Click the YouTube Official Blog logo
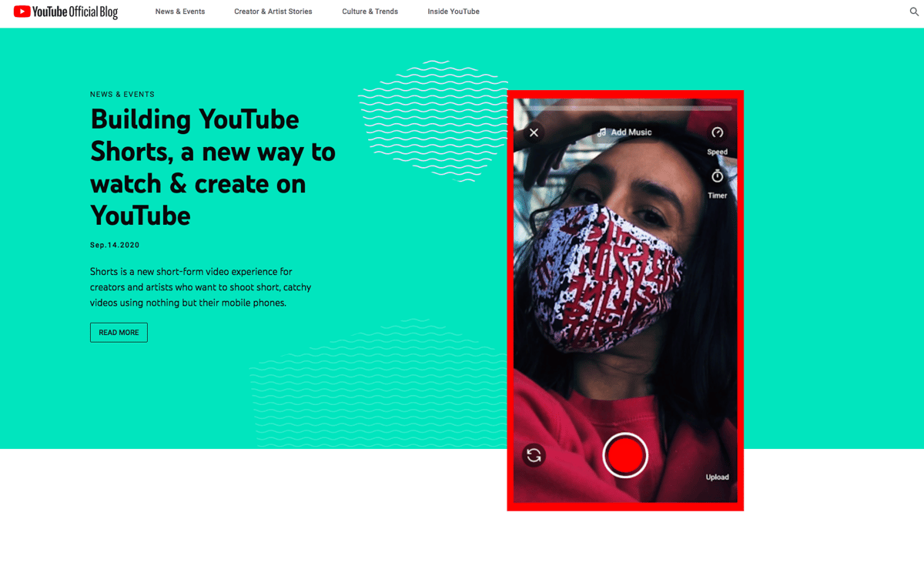This screenshot has width=924, height=566. (65, 12)
